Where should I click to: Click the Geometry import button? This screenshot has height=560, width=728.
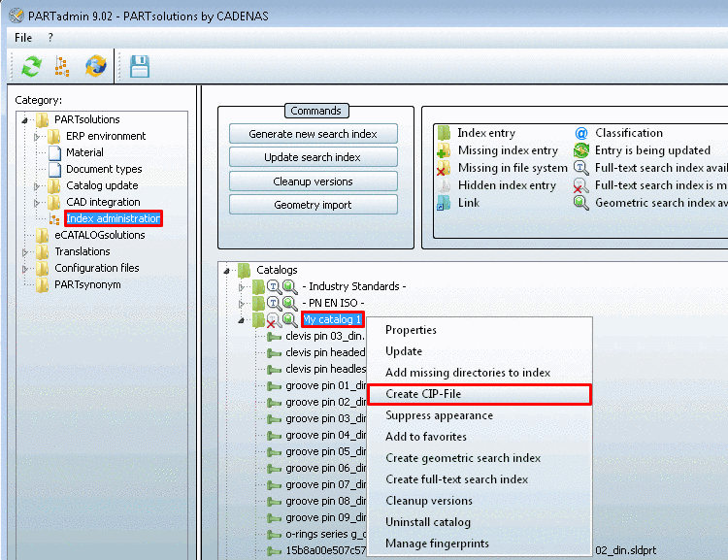[x=313, y=205]
